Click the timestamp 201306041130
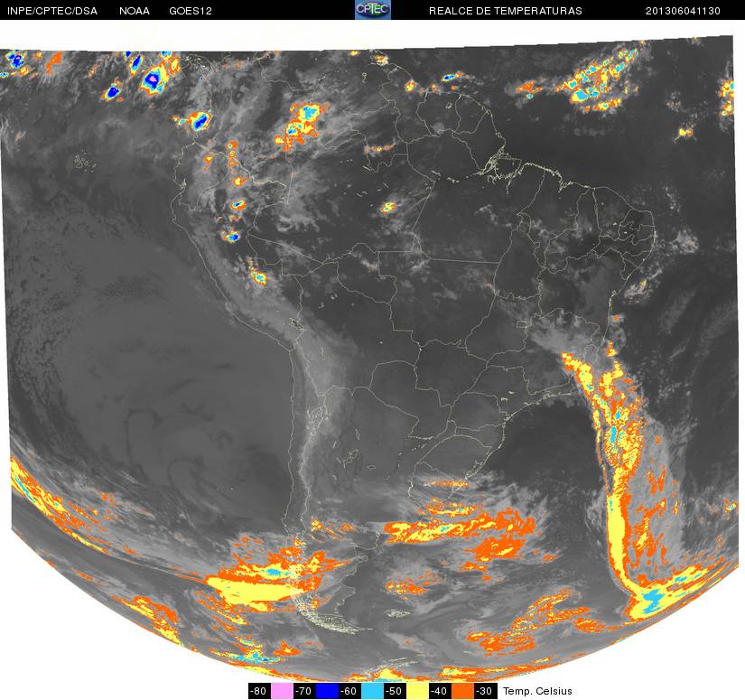The image size is (745, 700). [x=683, y=11]
